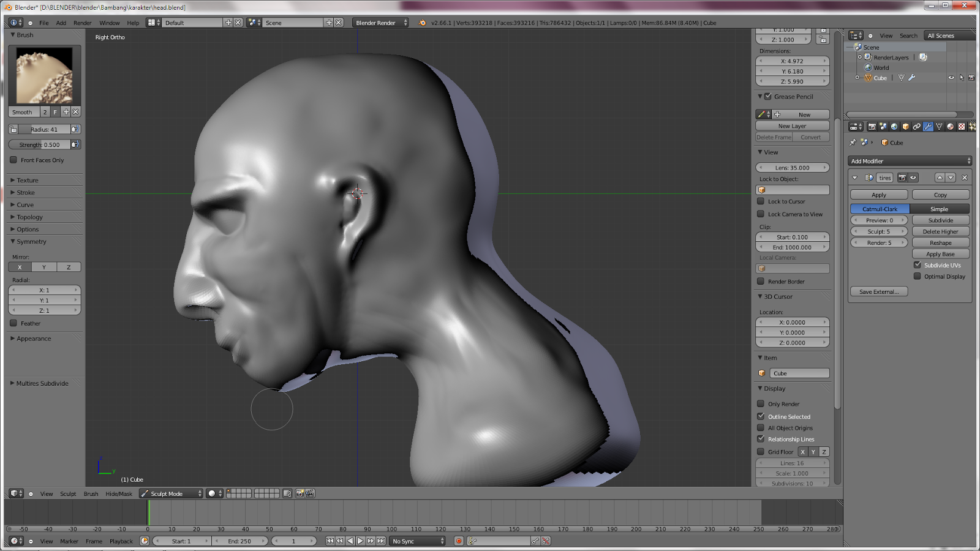
Task: Jump to the last frame of the timeline
Action: tap(381, 541)
